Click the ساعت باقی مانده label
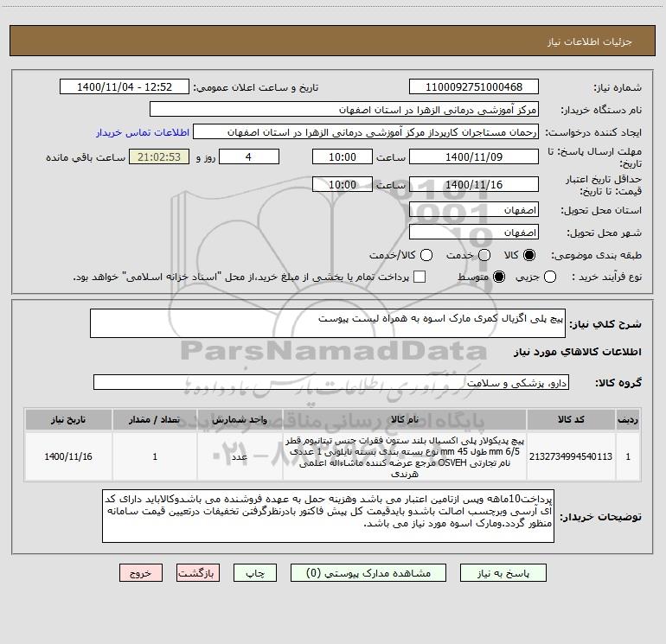This screenshot has height=644, width=666. (86, 157)
